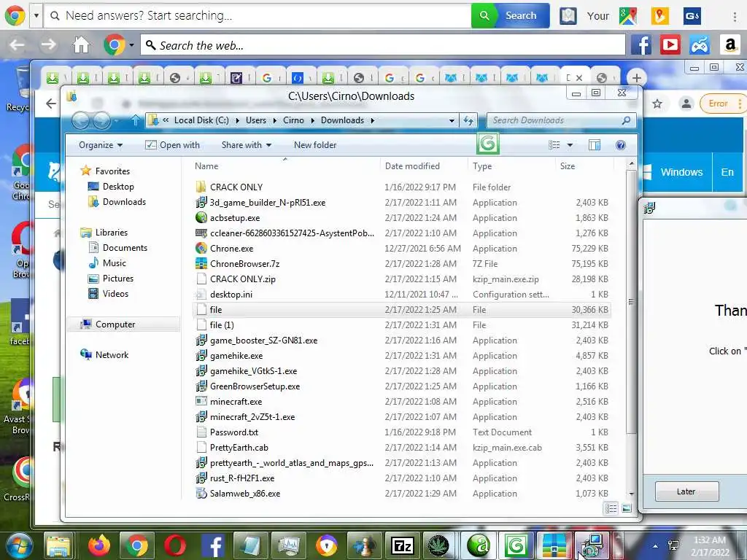The image size is (747, 560).
Task: Open Videos library
Action: coord(115,293)
